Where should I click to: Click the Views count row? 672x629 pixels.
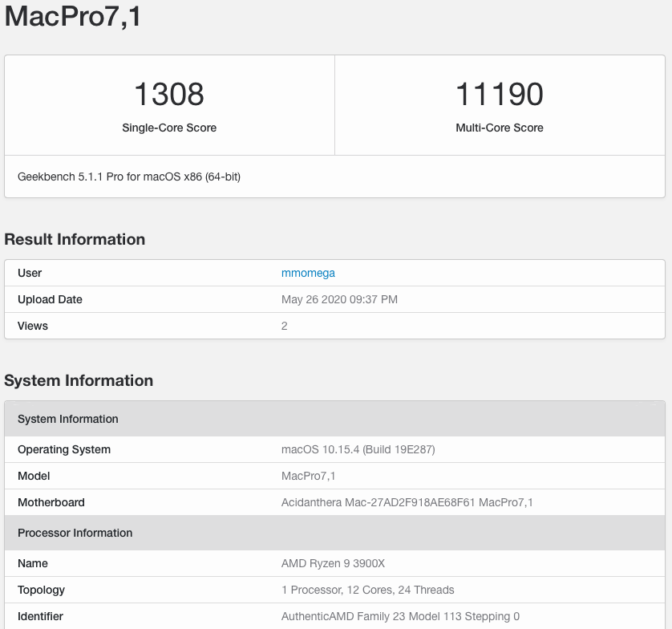[x=334, y=326]
